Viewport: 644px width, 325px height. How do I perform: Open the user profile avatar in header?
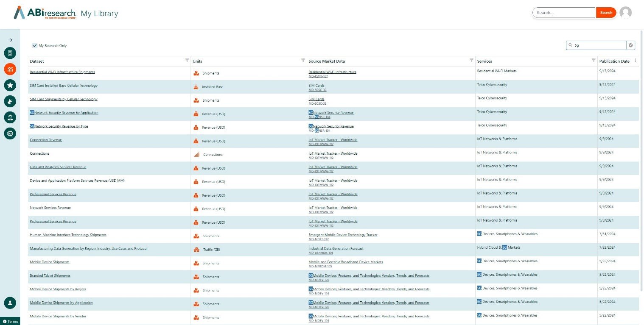point(625,13)
